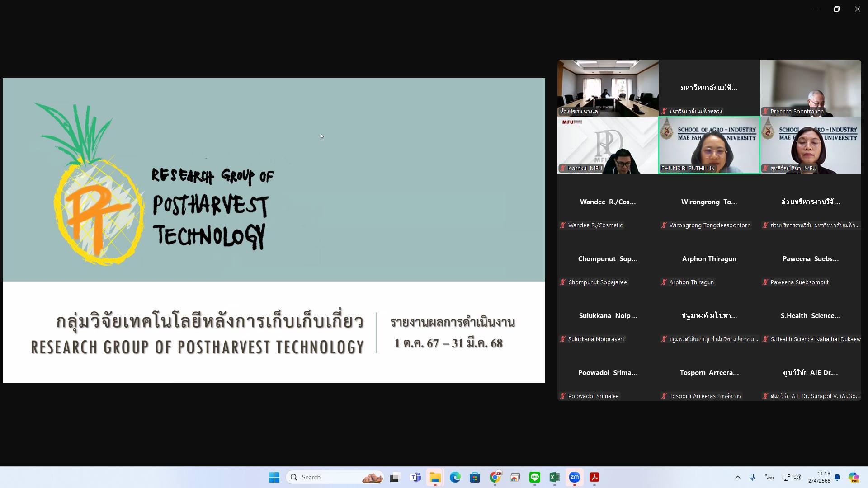The width and height of the screenshot is (868, 488).
Task: Select the Karnkul_MFU video tile
Action: click(x=608, y=145)
